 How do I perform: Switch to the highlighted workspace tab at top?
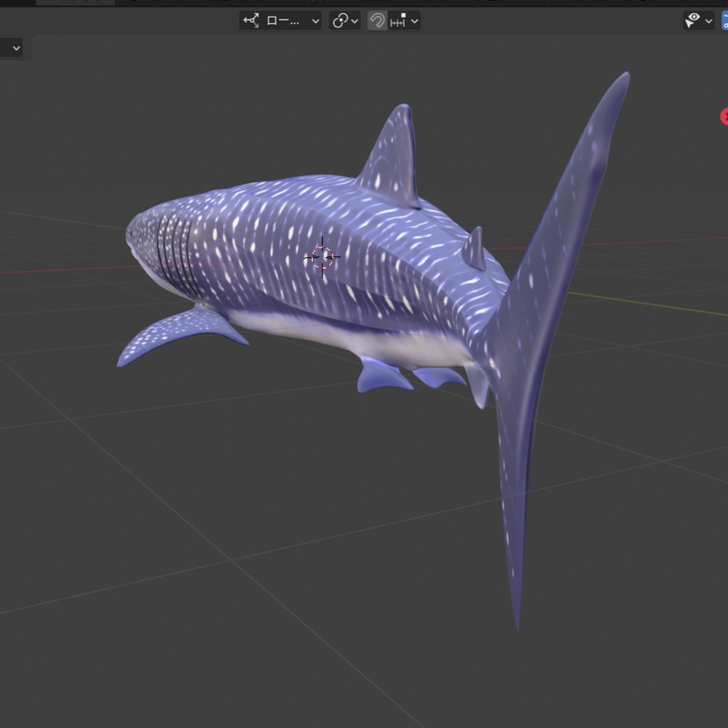[75, 4]
